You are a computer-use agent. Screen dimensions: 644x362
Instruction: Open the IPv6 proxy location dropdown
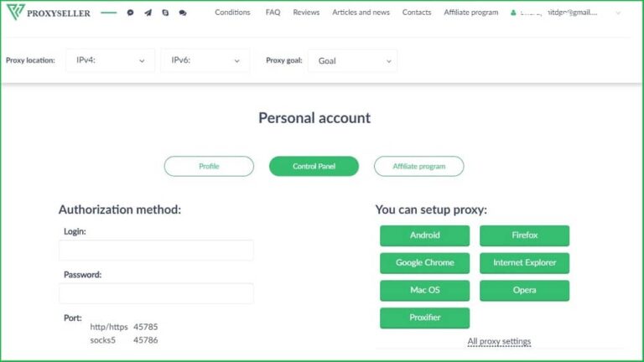point(205,60)
